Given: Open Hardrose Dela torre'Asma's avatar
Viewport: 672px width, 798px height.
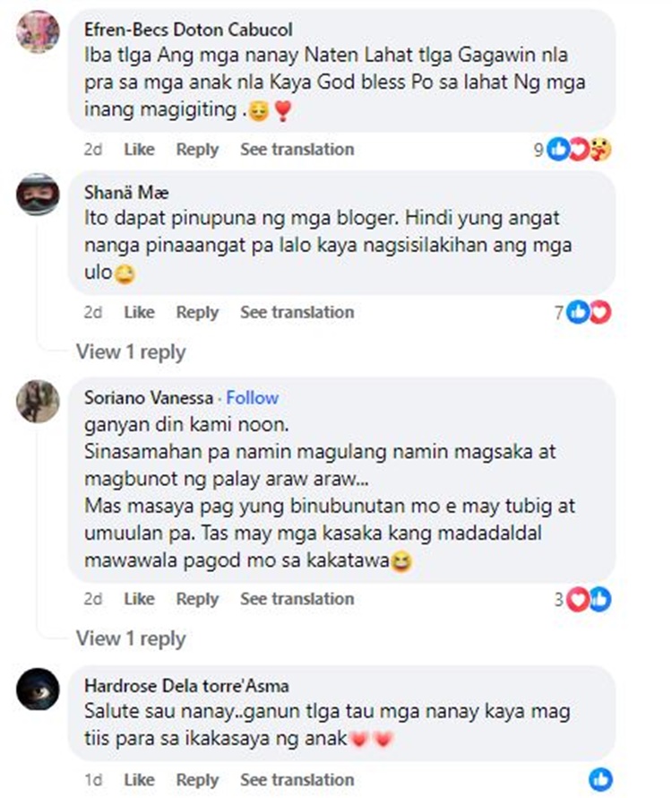Looking at the screenshot, I should (x=39, y=690).
